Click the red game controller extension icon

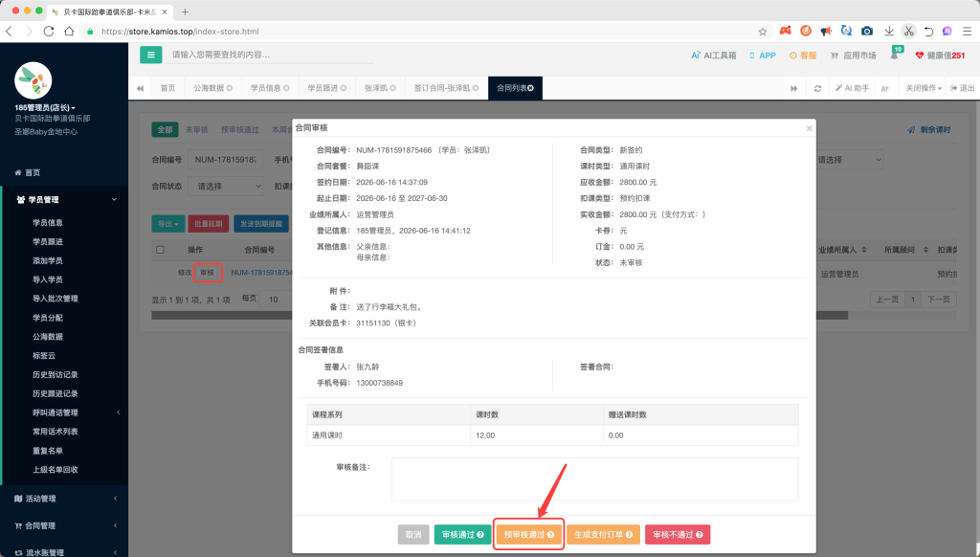[786, 31]
